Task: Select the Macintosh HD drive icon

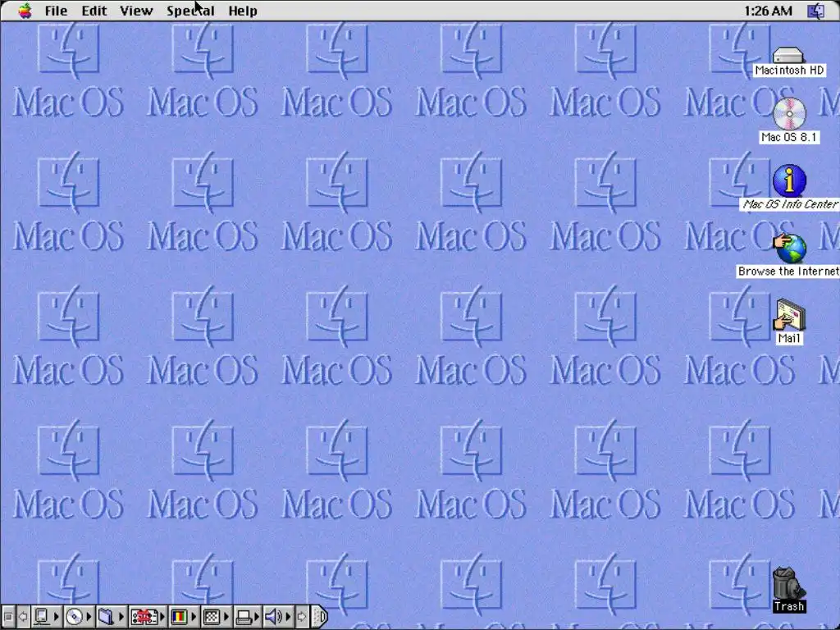Action: [788, 55]
